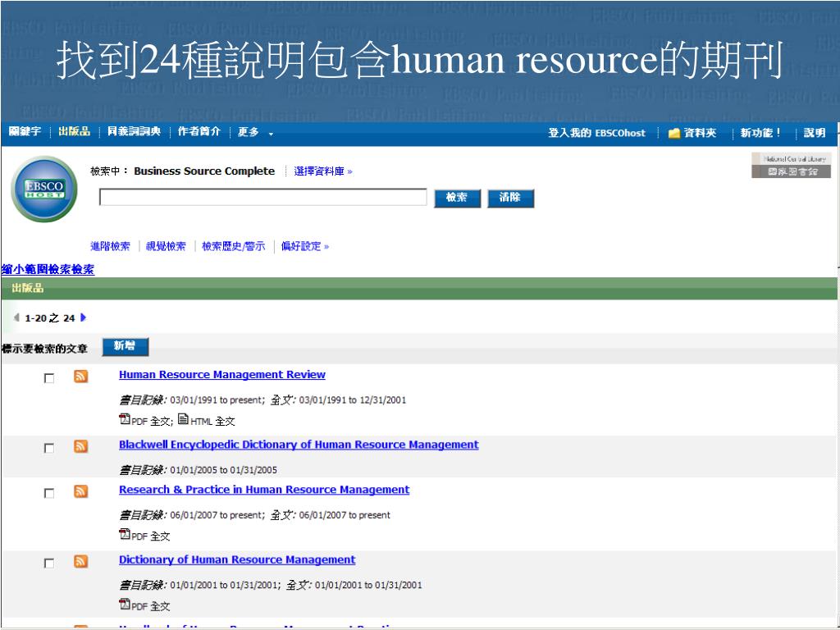Open 選擇資料庫 database chooser

tap(323, 171)
